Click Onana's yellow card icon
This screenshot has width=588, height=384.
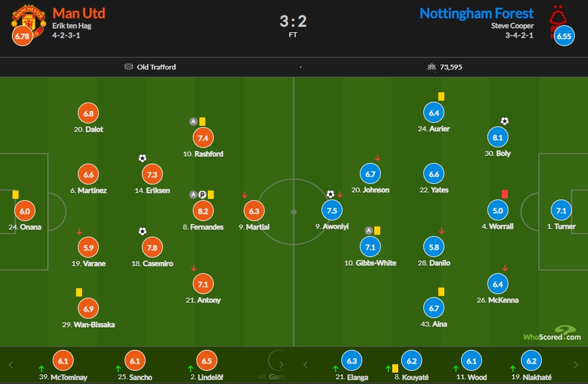point(16,195)
